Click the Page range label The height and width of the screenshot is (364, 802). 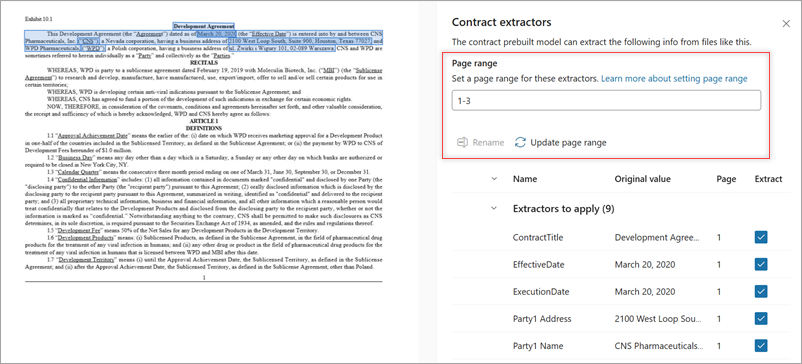click(x=475, y=64)
